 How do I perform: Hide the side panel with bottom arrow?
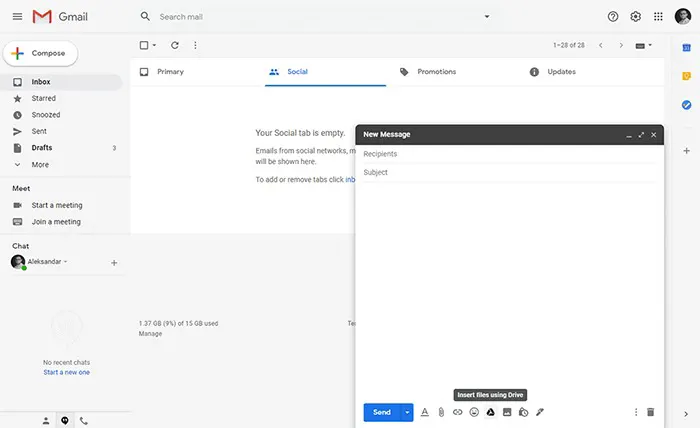pos(686,414)
